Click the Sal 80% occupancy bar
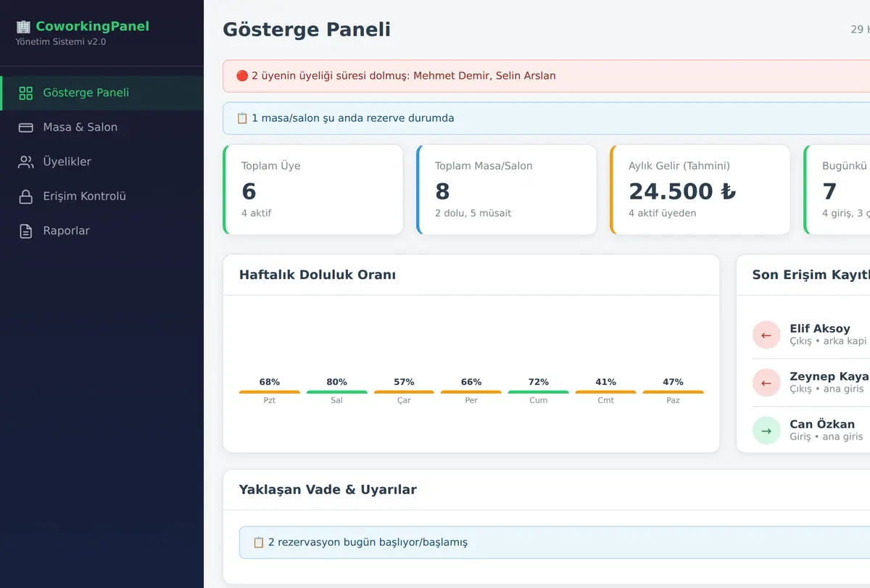The image size is (870, 588). 337,392
